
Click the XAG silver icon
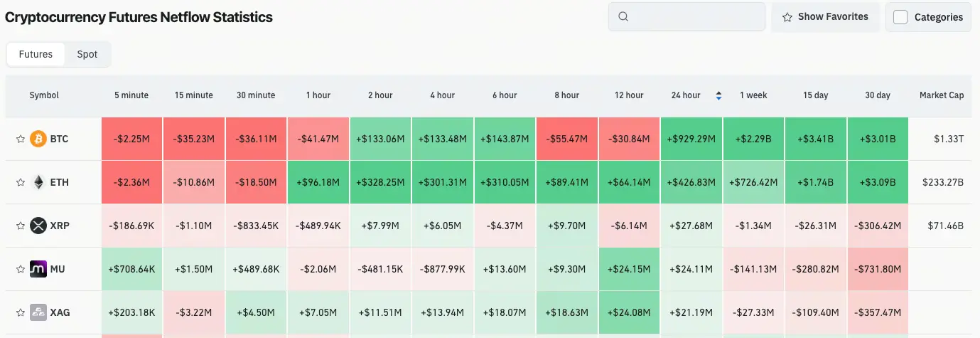tap(38, 312)
